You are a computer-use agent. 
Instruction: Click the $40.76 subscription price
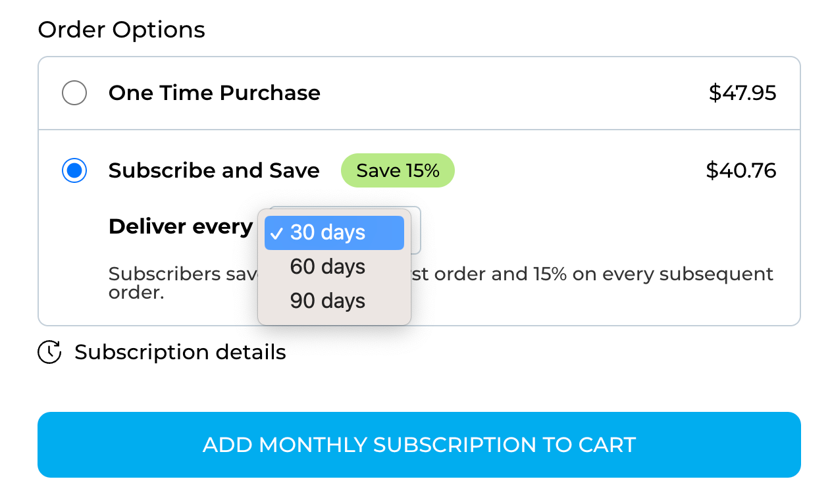click(741, 171)
